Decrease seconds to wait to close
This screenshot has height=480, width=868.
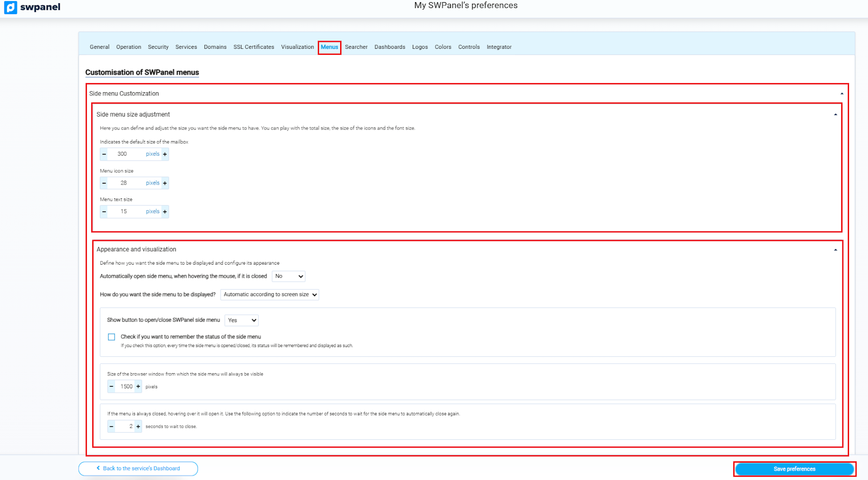pos(111,427)
